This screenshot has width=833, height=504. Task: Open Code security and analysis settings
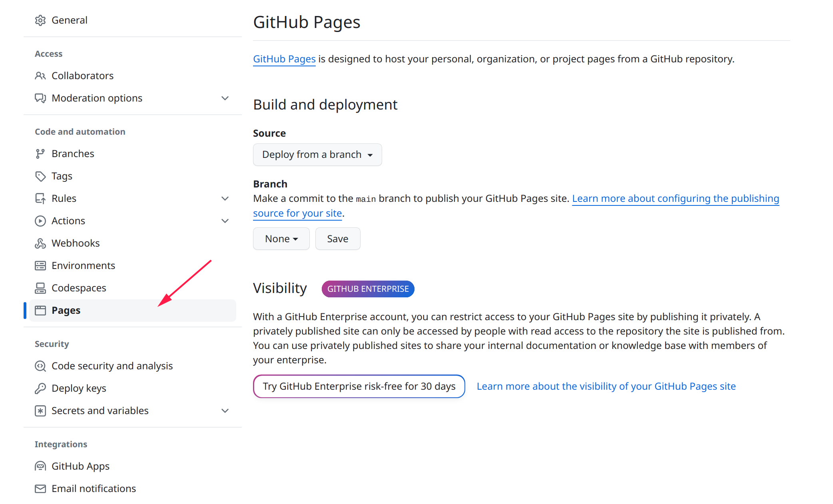click(x=112, y=366)
